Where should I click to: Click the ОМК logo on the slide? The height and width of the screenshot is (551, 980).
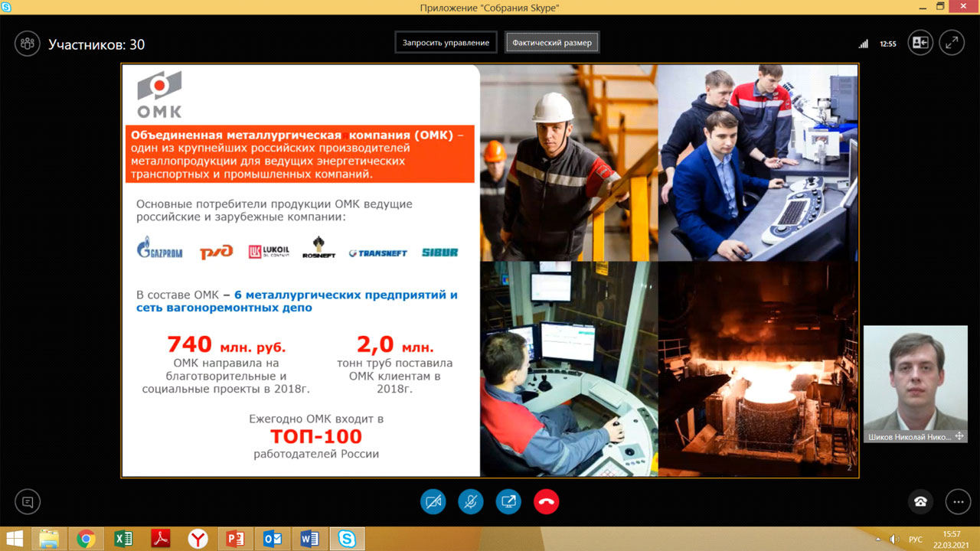pyautogui.click(x=159, y=94)
